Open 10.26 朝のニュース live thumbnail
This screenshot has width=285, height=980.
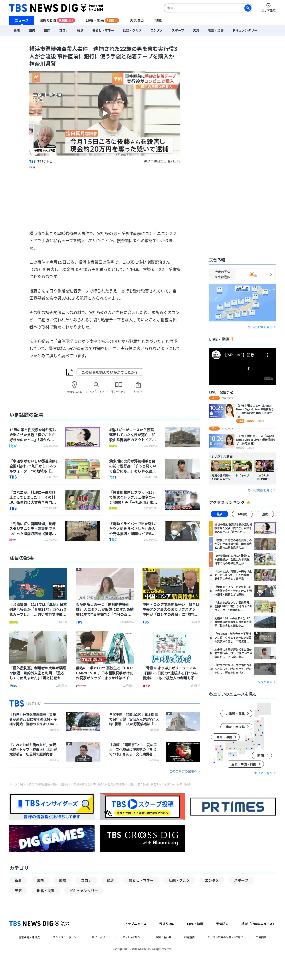(x=222, y=442)
